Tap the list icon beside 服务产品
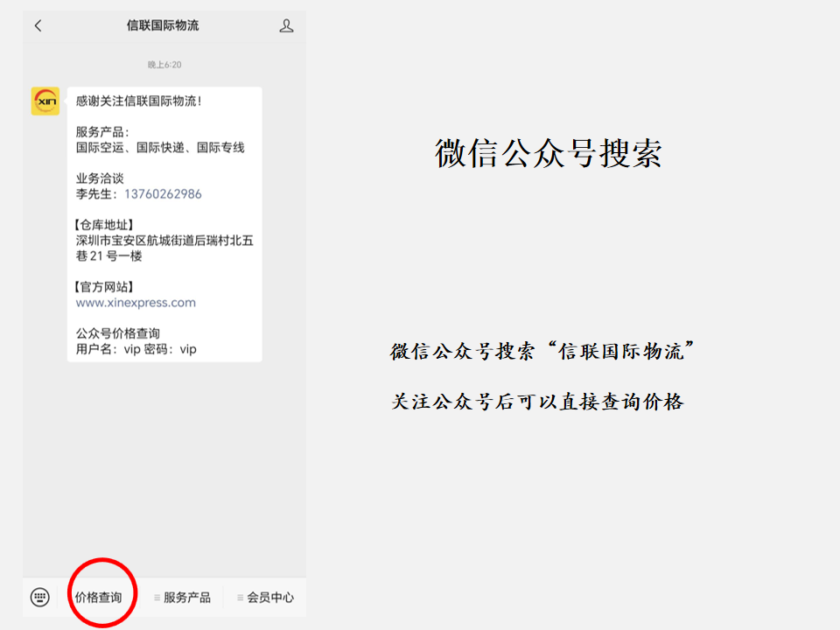The image size is (840, 630). [x=157, y=598]
